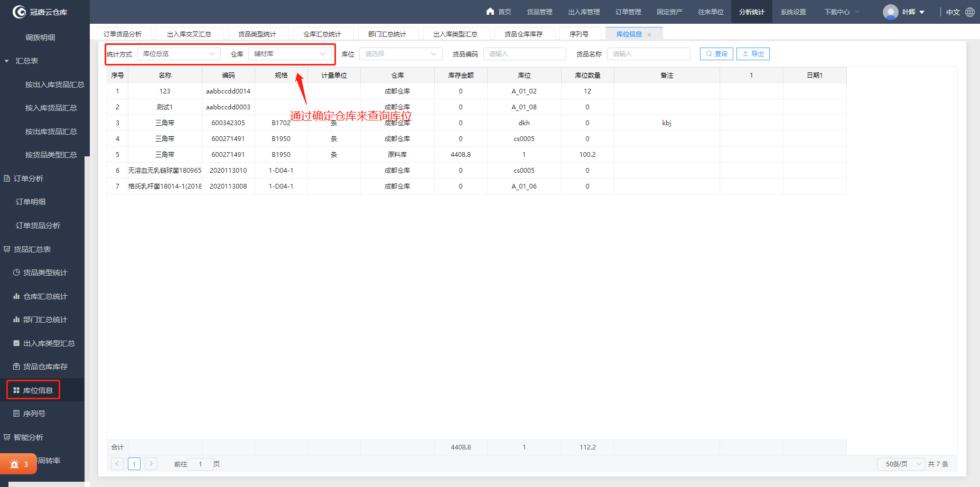
Task: Open 仓库 辅材库 dropdown
Action: pos(290,54)
